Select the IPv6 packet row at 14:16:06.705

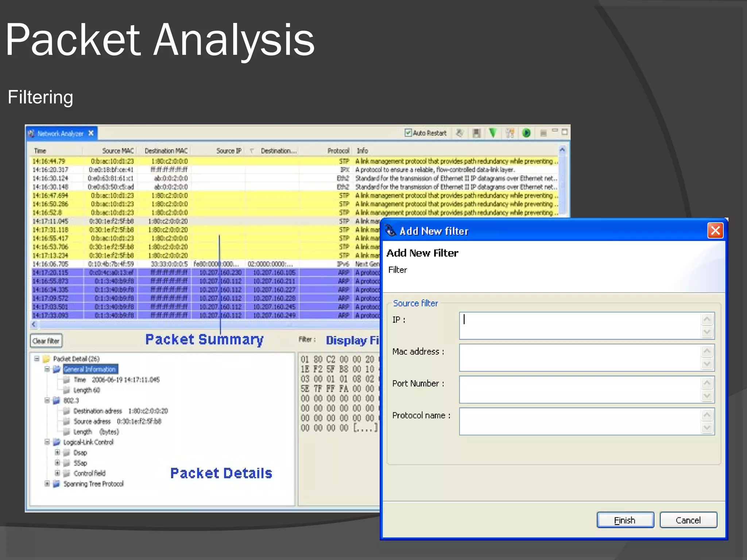(x=205, y=264)
